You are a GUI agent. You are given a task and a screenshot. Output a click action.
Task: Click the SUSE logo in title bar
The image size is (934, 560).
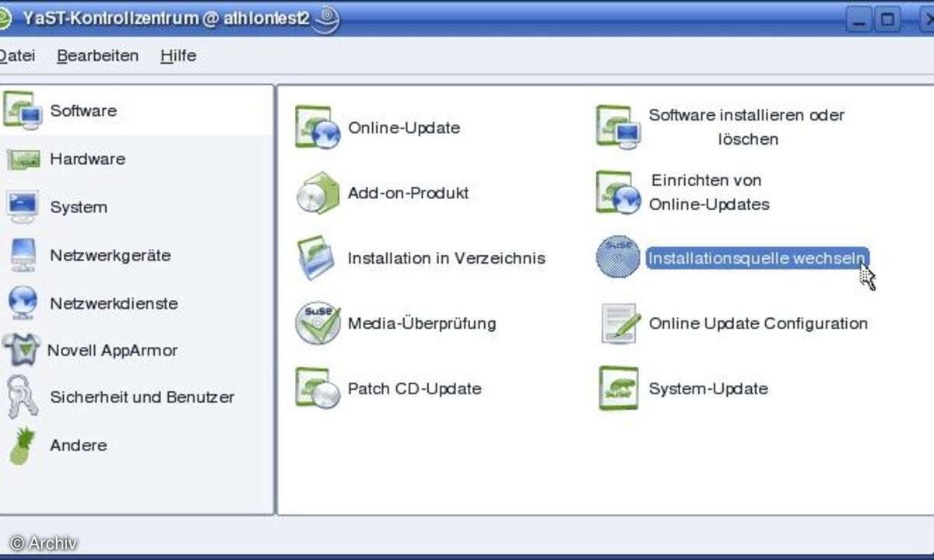pos(328,19)
